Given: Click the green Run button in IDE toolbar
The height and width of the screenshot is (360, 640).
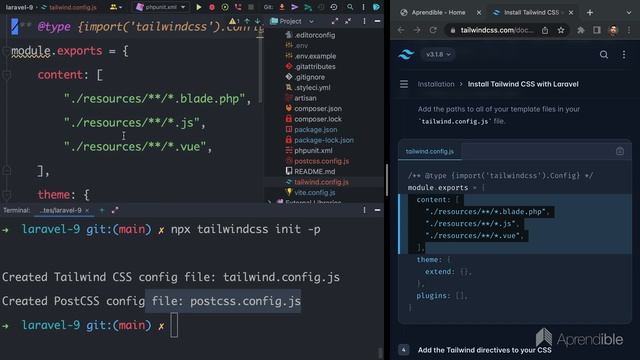Looking at the screenshot, I should pyautogui.click(x=199, y=7).
